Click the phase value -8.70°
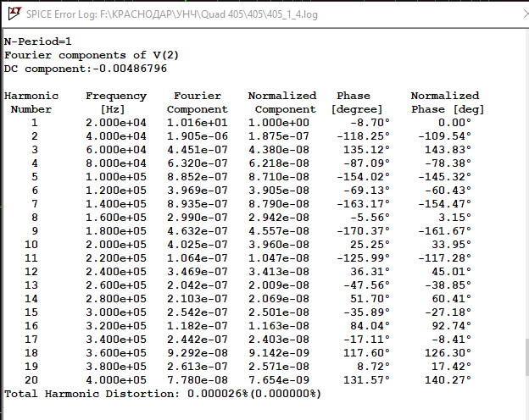 (x=370, y=123)
